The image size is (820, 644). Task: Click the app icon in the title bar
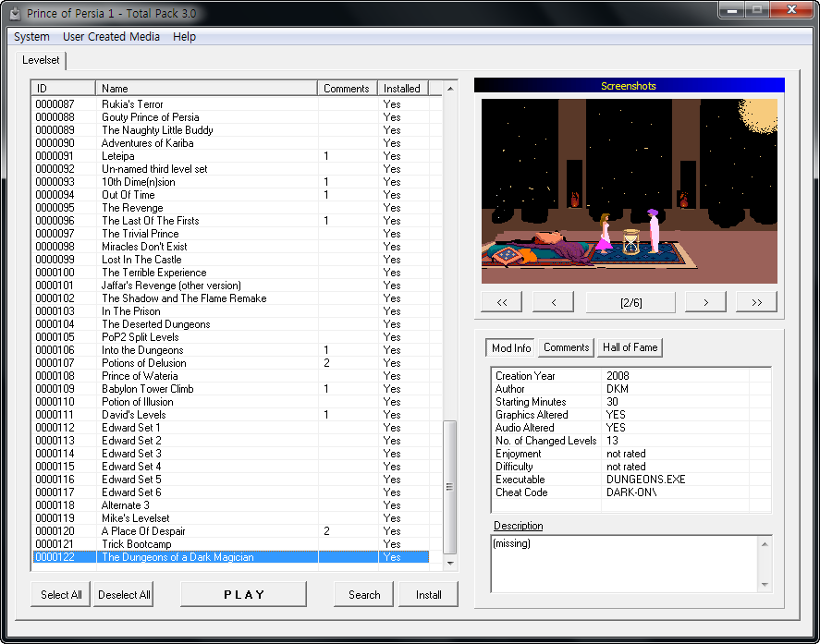pos(15,13)
